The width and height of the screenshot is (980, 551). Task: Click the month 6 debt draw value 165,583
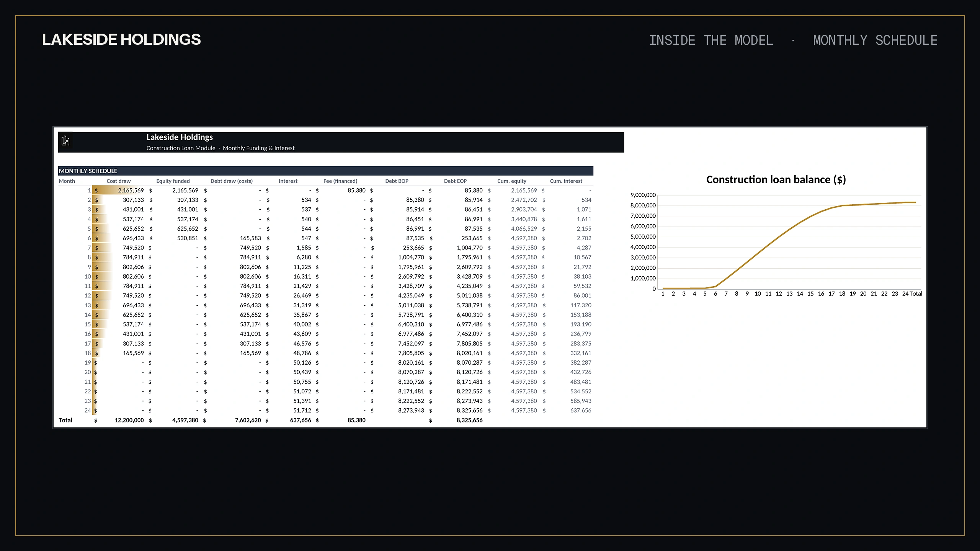pos(250,238)
